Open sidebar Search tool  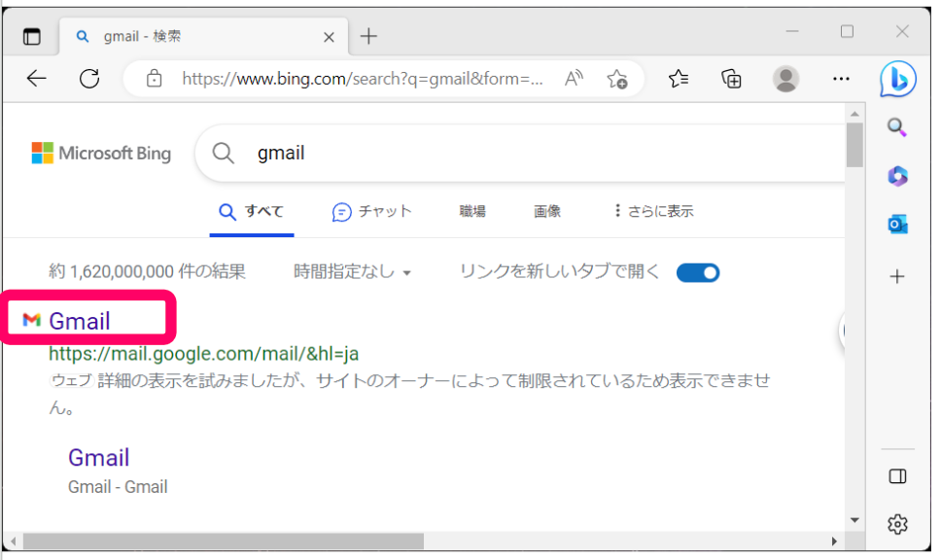click(897, 127)
